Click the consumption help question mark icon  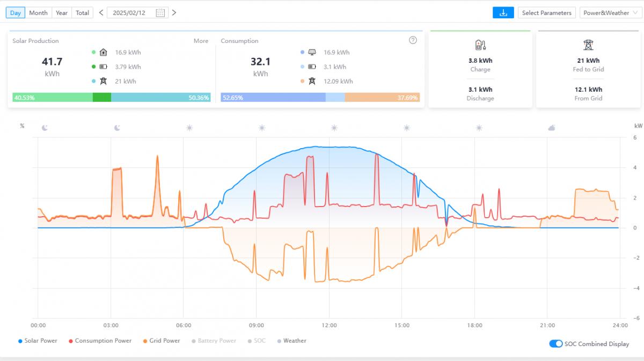click(x=413, y=40)
